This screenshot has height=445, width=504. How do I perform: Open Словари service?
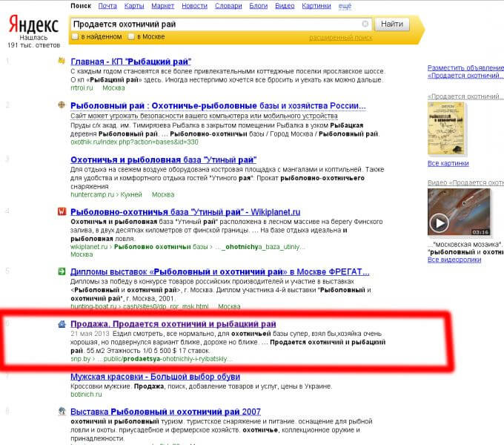[228, 6]
